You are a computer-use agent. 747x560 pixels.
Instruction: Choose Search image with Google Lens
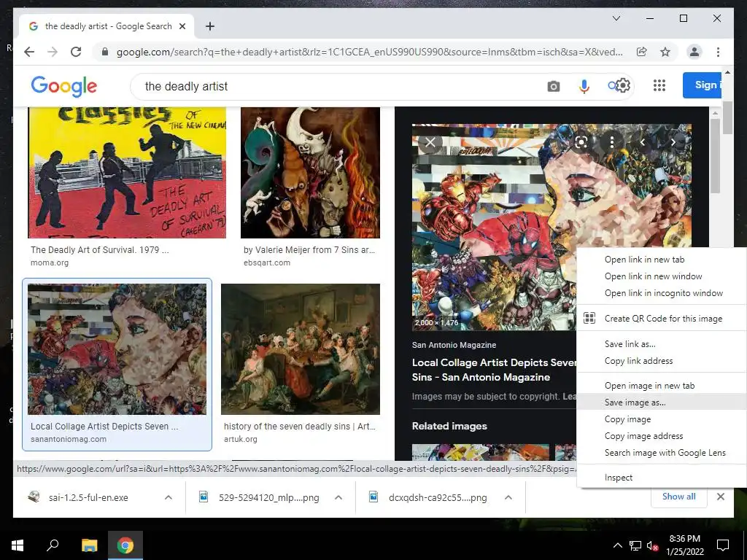(661, 452)
